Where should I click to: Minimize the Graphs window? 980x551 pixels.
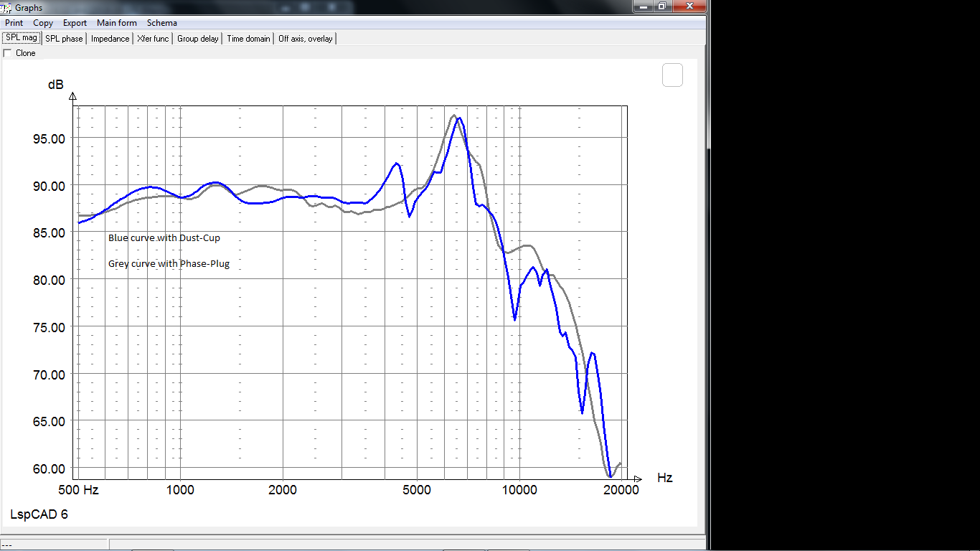click(x=643, y=6)
